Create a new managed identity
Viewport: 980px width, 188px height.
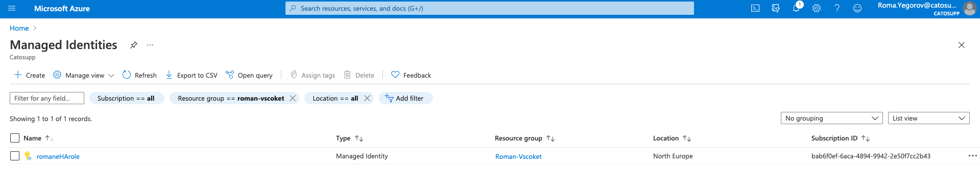tap(29, 75)
